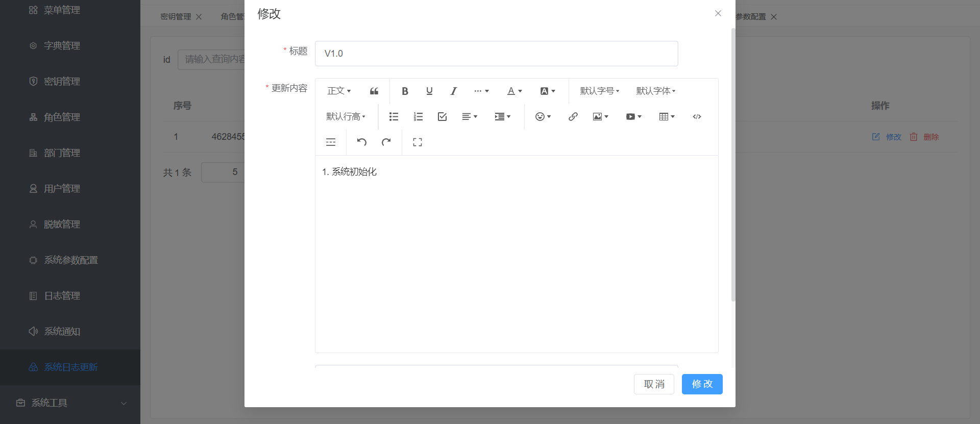Open the text color picker
This screenshot has width=980, height=424.
(x=514, y=91)
